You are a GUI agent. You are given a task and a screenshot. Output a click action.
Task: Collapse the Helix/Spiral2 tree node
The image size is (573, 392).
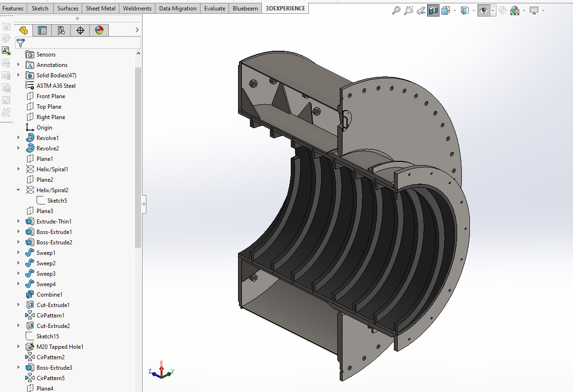pyautogui.click(x=19, y=190)
